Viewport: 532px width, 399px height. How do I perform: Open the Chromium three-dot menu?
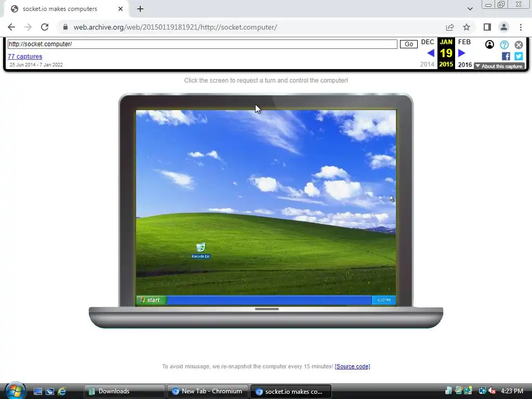(x=521, y=27)
